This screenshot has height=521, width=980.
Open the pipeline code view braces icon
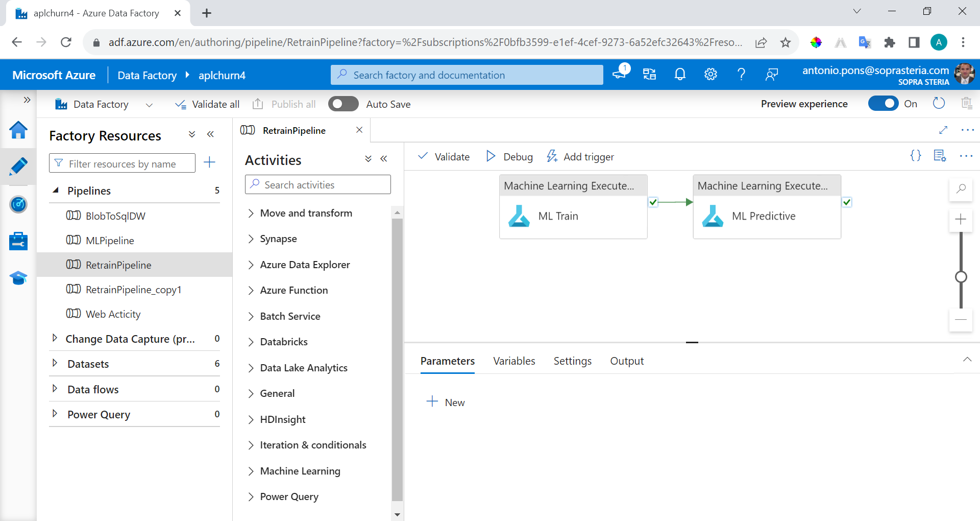(x=916, y=156)
